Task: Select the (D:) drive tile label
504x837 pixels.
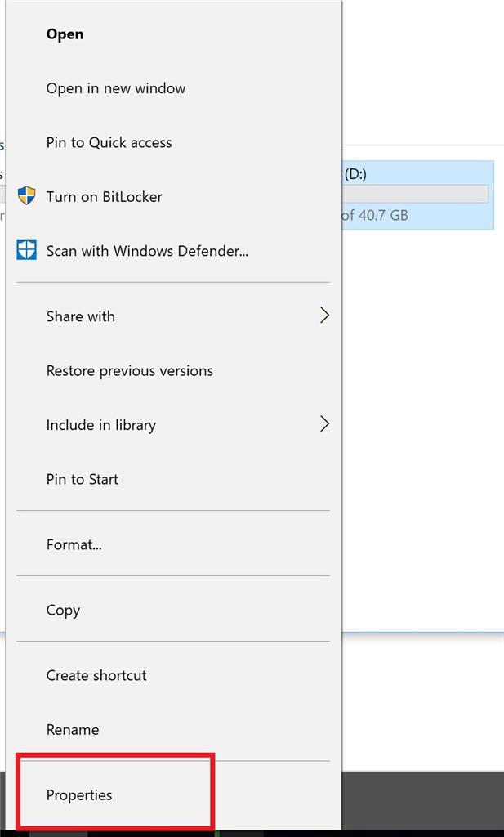Action: [x=355, y=175]
